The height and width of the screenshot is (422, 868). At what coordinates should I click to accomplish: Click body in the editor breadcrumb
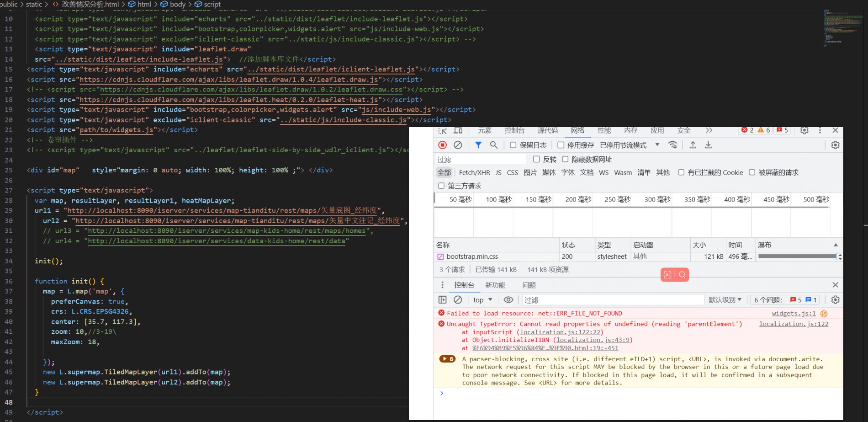pos(173,4)
